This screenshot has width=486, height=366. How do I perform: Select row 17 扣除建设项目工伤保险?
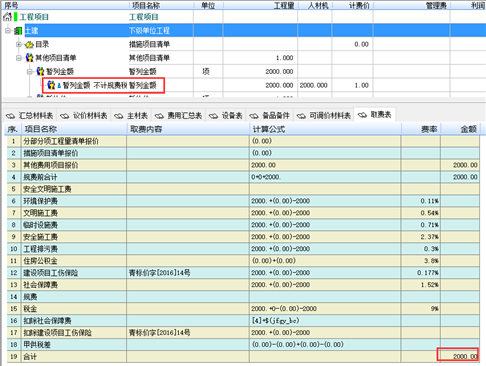pos(243,333)
